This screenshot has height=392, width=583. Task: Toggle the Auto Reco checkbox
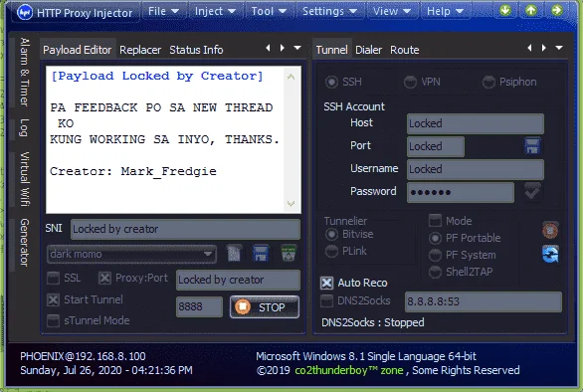click(327, 283)
